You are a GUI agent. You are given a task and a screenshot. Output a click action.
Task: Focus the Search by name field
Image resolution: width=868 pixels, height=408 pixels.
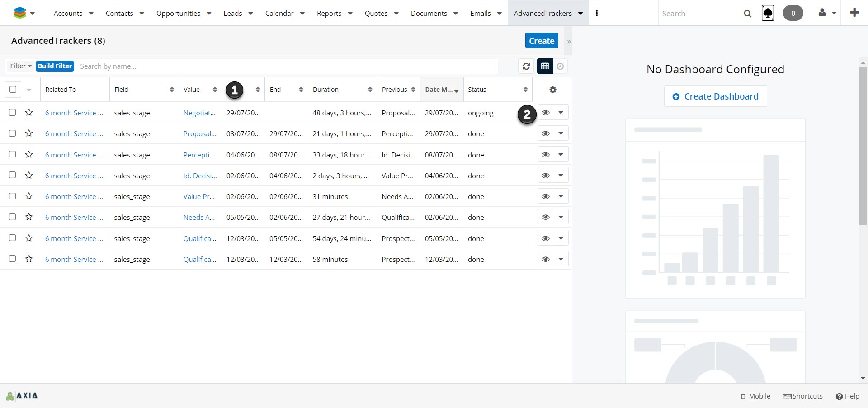288,66
